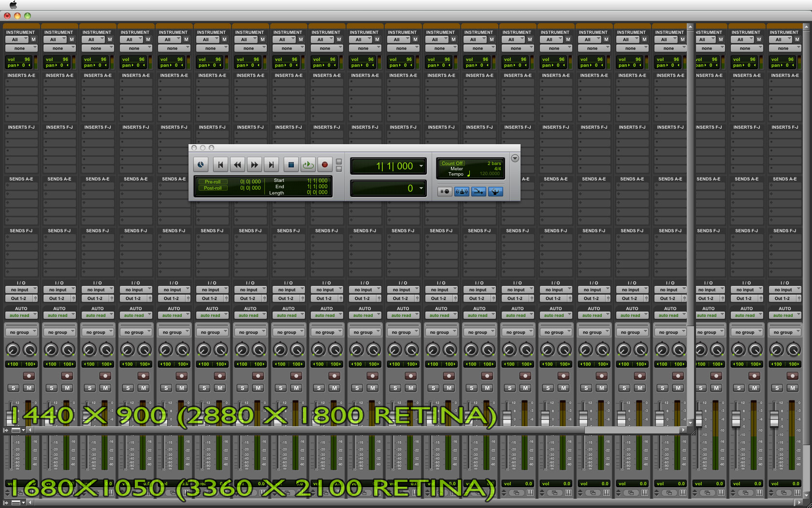Toggle the Conductor tempo ruler button
The image size is (812, 508).
(495, 192)
